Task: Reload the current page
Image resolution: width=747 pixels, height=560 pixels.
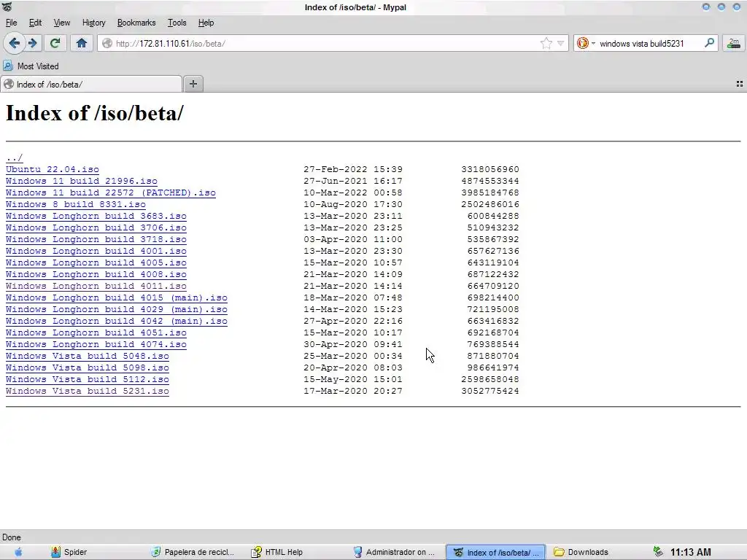Action: [55, 43]
